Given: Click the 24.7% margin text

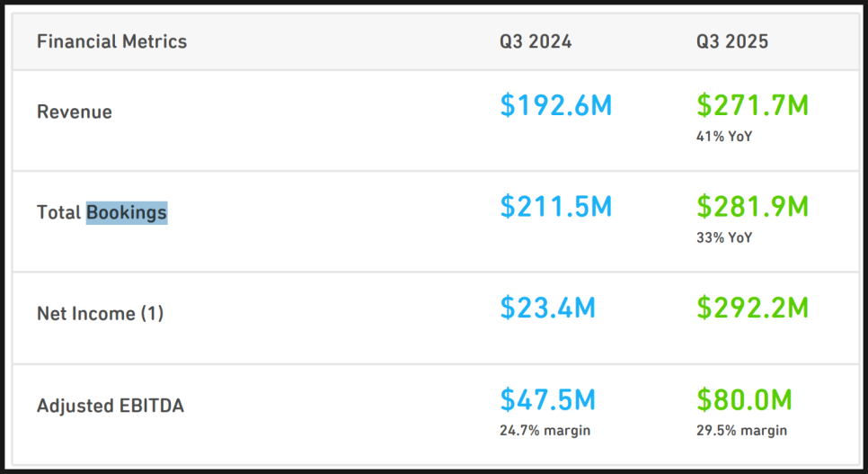Looking at the screenshot, I should pos(545,431).
